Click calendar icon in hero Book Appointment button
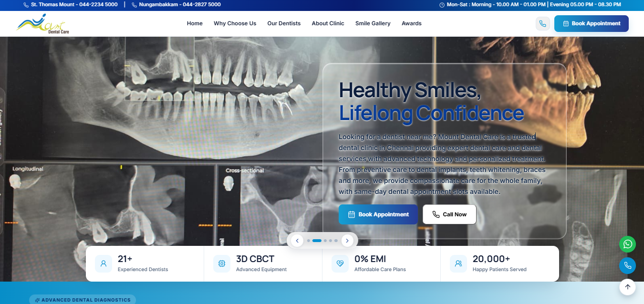Viewport: 644px width, 304px height. [x=352, y=214]
